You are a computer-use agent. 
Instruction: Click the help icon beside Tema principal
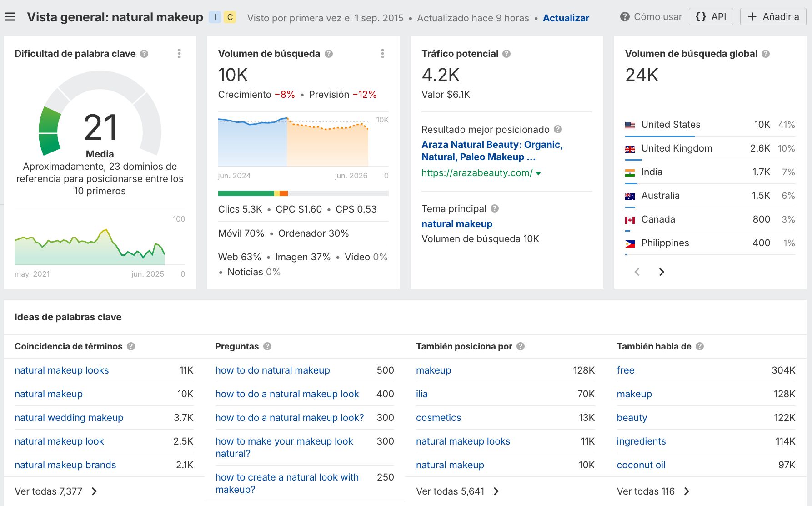[496, 209]
